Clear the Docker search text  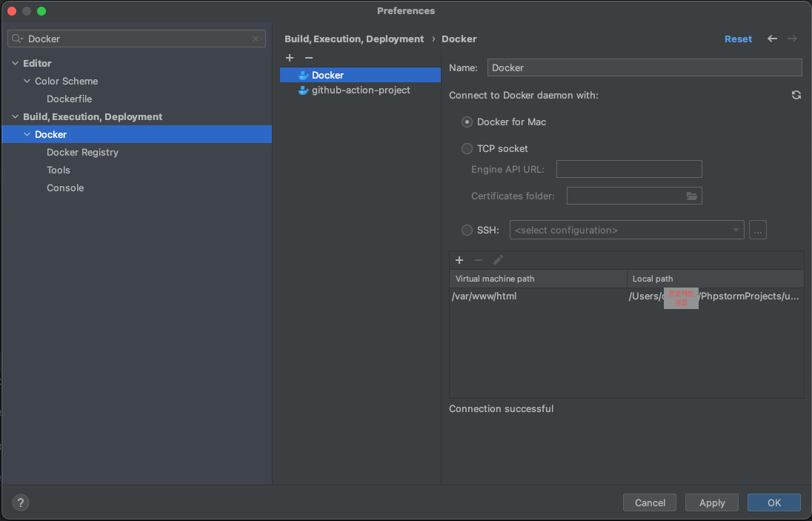[x=256, y=39]
